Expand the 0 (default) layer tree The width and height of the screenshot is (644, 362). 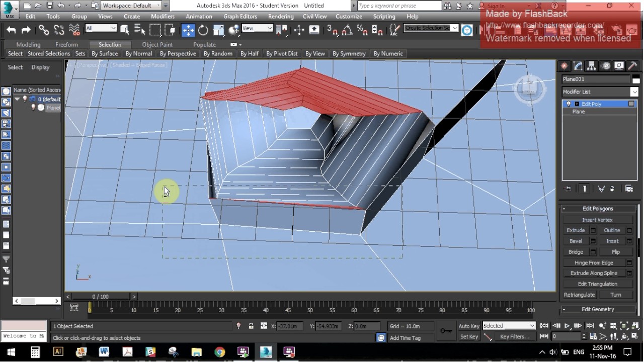pyautogui.click(x=18, y=99)
